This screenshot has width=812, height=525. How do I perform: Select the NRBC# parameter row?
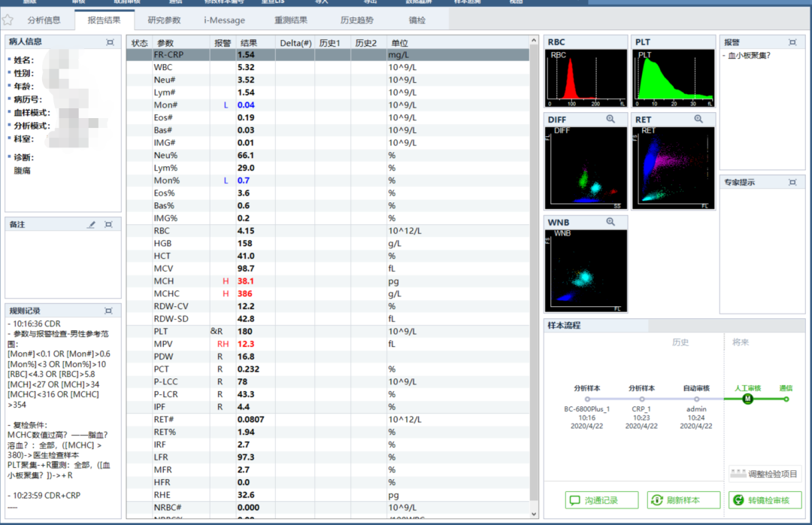tap(328, 508)
